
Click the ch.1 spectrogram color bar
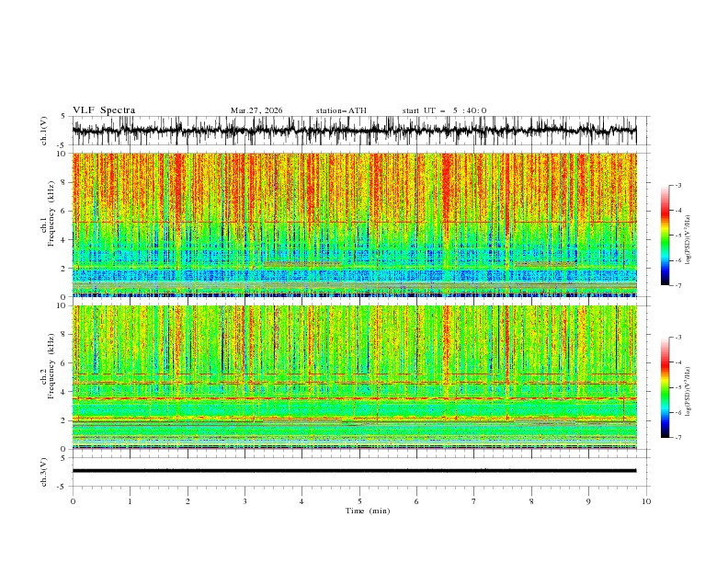pyautogui.click(x=665, y=236)
